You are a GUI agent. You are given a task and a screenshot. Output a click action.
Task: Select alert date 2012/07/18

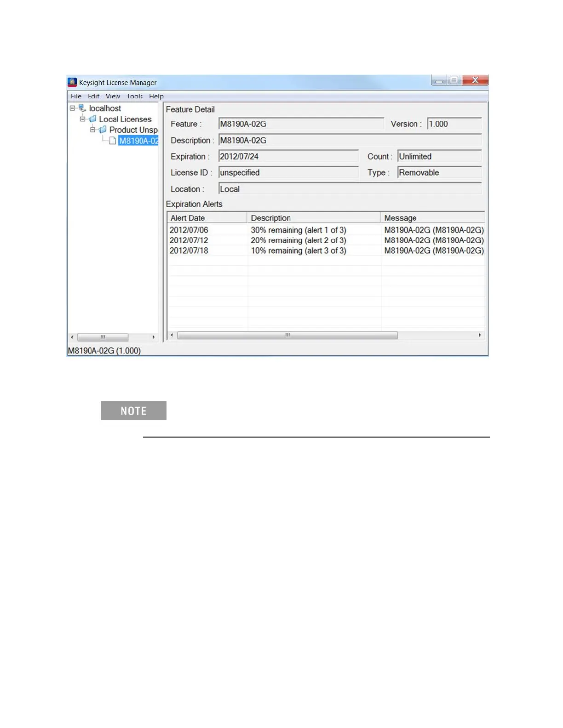(189, 250)
